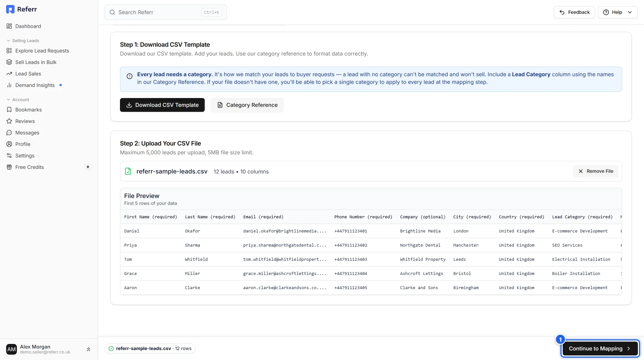The image size is (644, 360).
Task: Click Remove File button
Action: point(596,171)
